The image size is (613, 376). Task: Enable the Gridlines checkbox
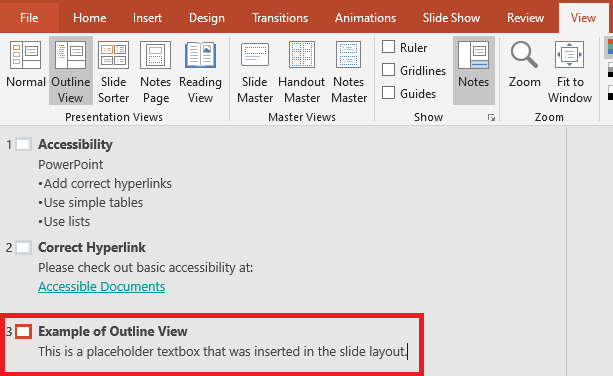coord(388,70)
